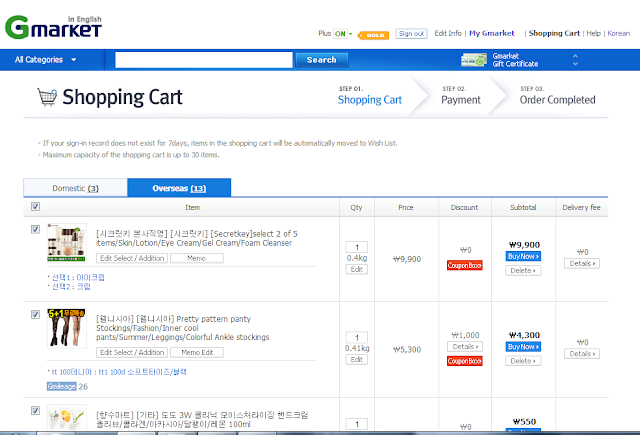Click quantity Edit for Secretkey item

coord(357,269)
